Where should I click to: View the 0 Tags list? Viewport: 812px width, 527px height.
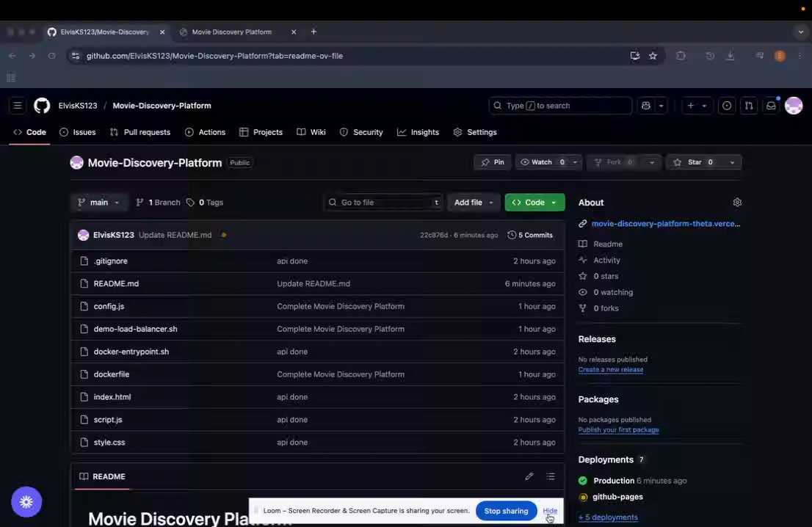[x=205, y=203]
